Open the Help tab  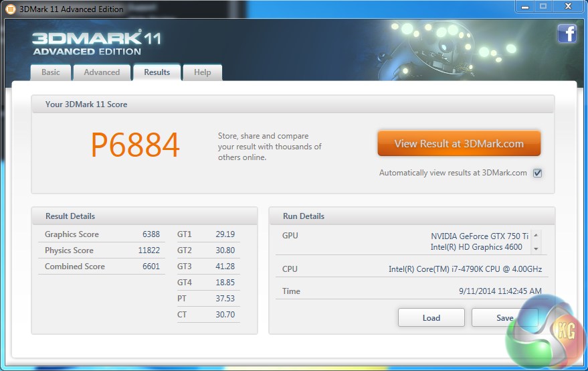pos(203,72)
